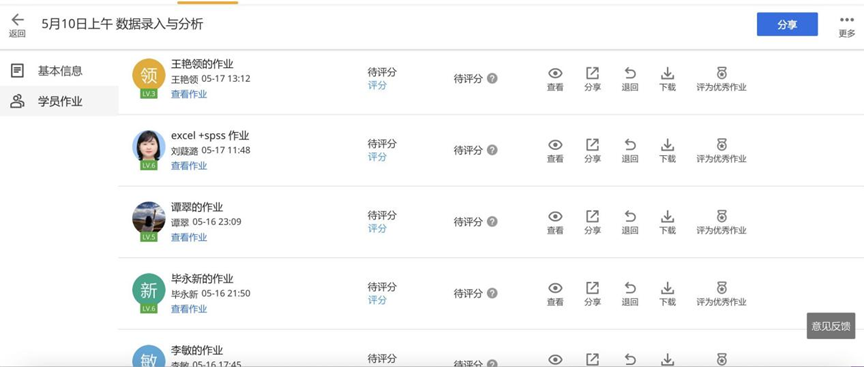This screenshot has height=367, width=864.
Task: Mark 王艳领's homework as 优秀作业
Action: 721,79
